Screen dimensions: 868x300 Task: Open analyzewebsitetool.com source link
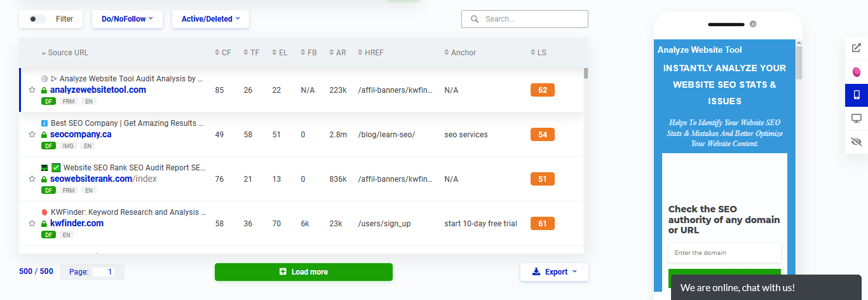click(98, 90)
